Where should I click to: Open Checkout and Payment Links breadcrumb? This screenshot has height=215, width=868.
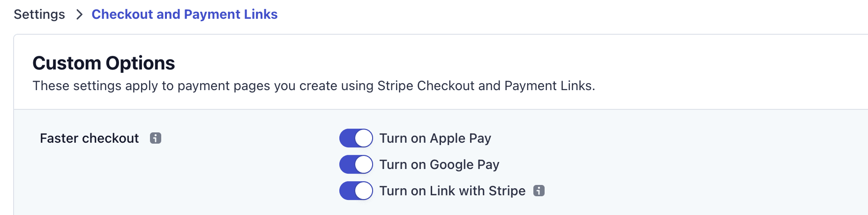[x=185, y=15]
